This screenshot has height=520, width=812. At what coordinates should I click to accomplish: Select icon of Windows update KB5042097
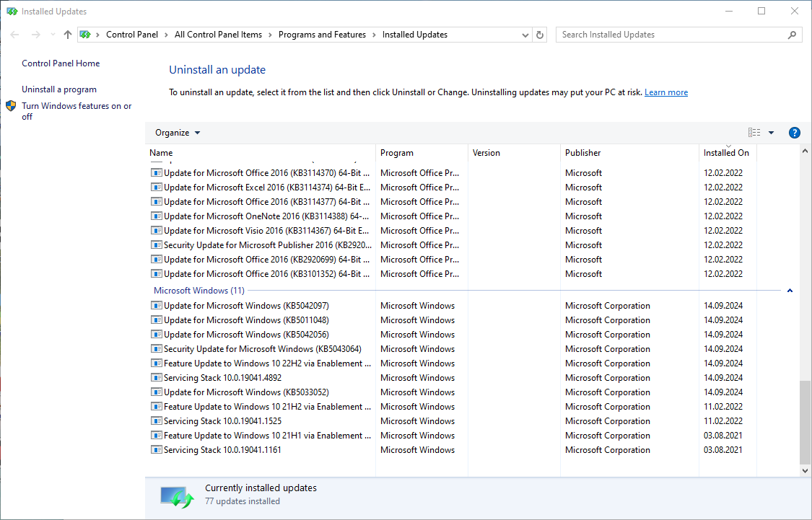coord(157,306)
